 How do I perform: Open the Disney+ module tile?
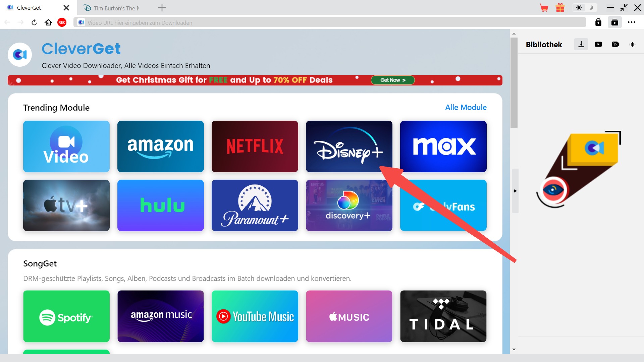click(x=349, y=146)
